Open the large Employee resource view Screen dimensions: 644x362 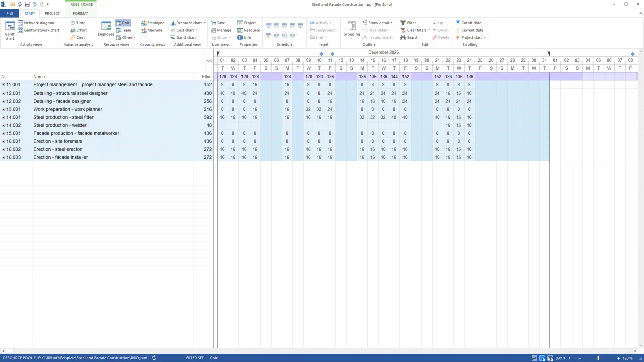[x=106, y=29]
